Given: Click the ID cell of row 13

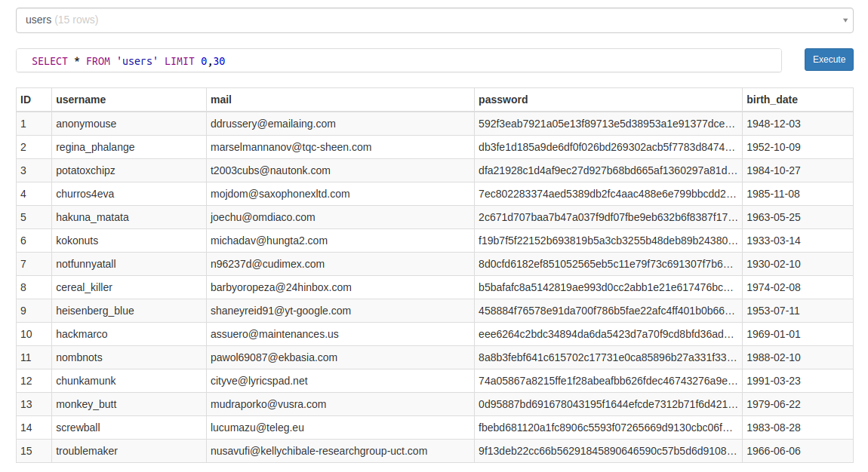Looking at the screenshot, I should coord(26,404).
